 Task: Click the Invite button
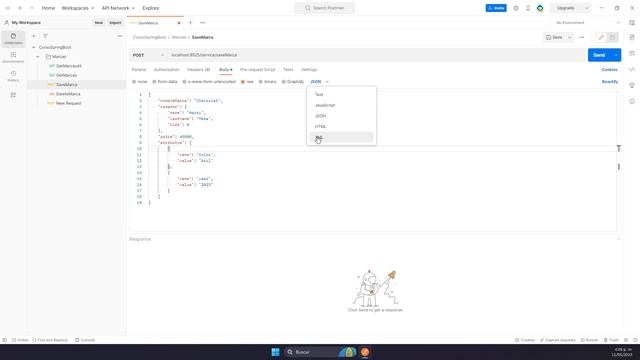(x=496, y=8)
